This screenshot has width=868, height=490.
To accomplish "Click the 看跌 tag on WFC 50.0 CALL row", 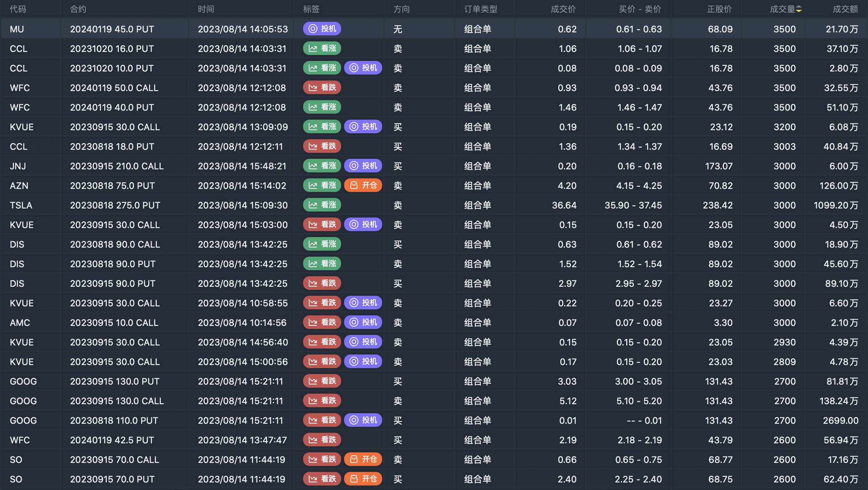I will [x=322, y=87].
